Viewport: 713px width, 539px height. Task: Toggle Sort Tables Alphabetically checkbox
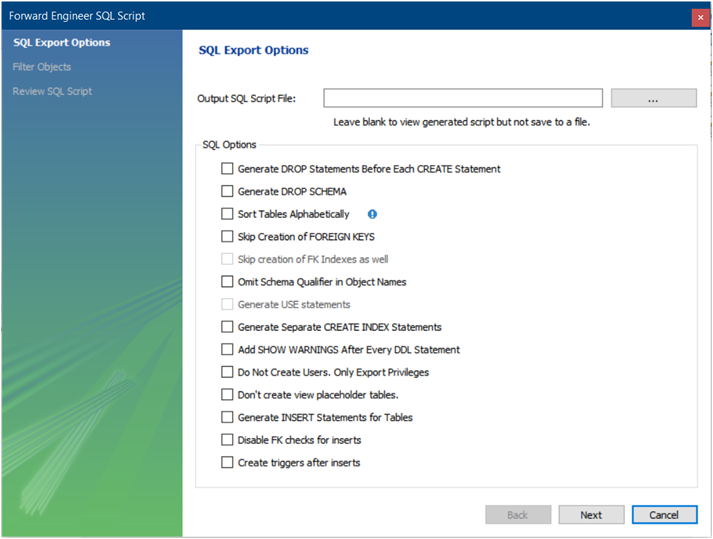228,214
